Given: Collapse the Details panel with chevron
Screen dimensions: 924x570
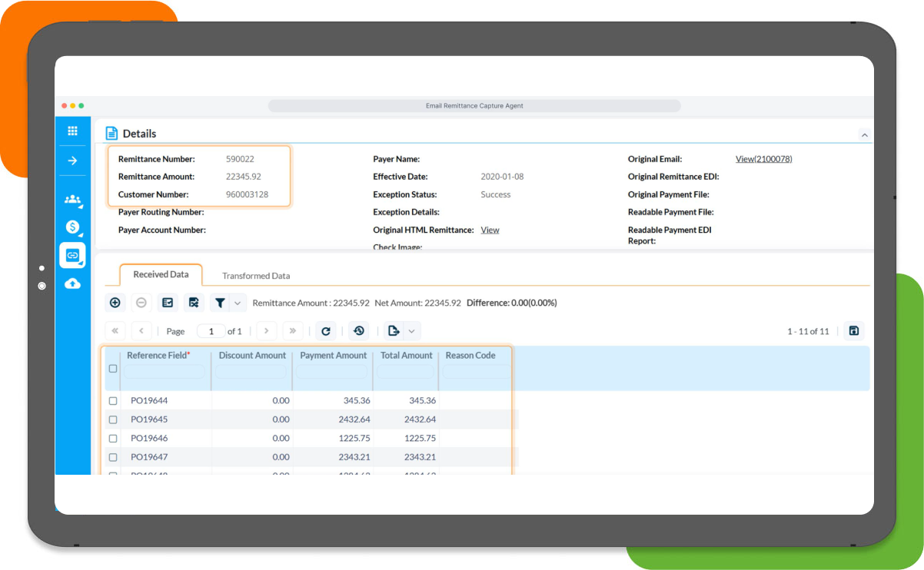Looking at the screenshot, I should (x=864, y=134).
